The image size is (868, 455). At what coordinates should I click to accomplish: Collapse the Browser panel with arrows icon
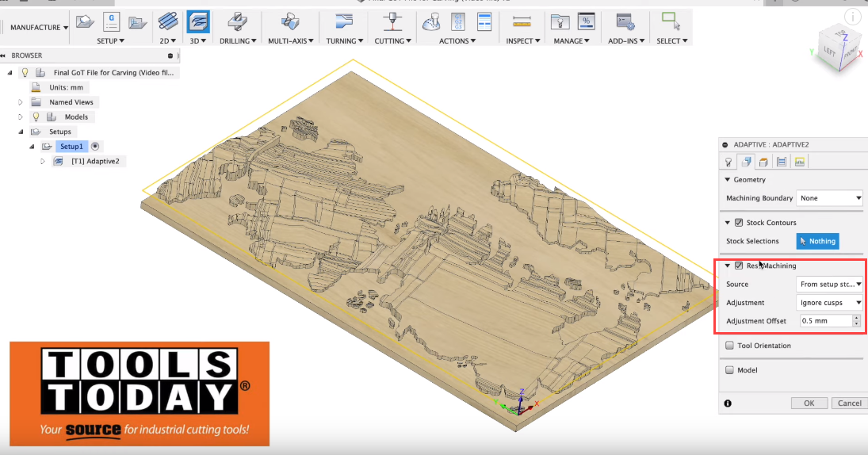tap(3, 55)
